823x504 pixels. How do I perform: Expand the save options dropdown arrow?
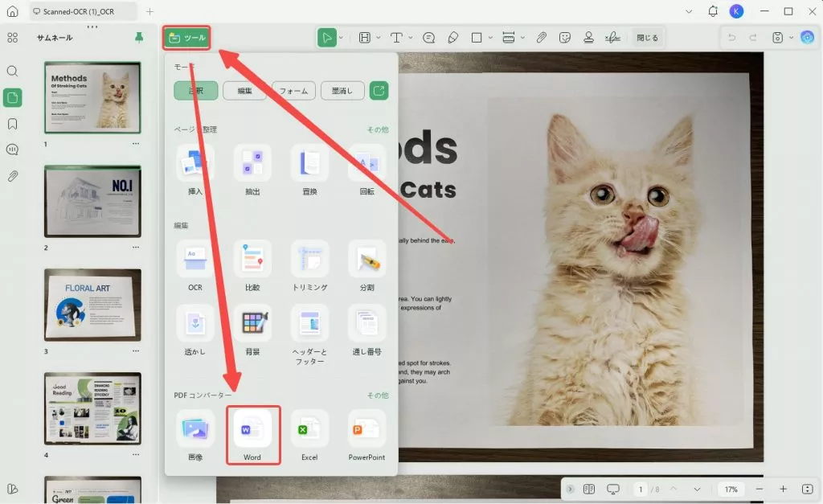[791, 38]
